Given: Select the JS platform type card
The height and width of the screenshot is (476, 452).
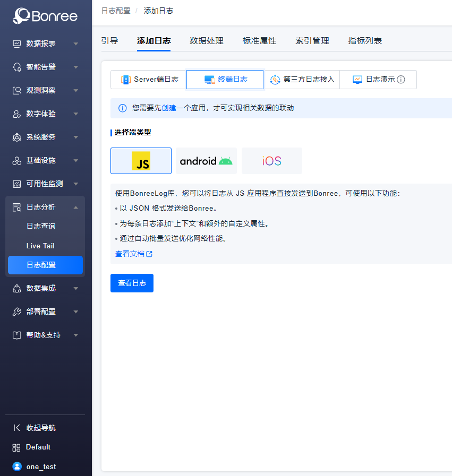Looking at the screenshot, I should 141,161.
